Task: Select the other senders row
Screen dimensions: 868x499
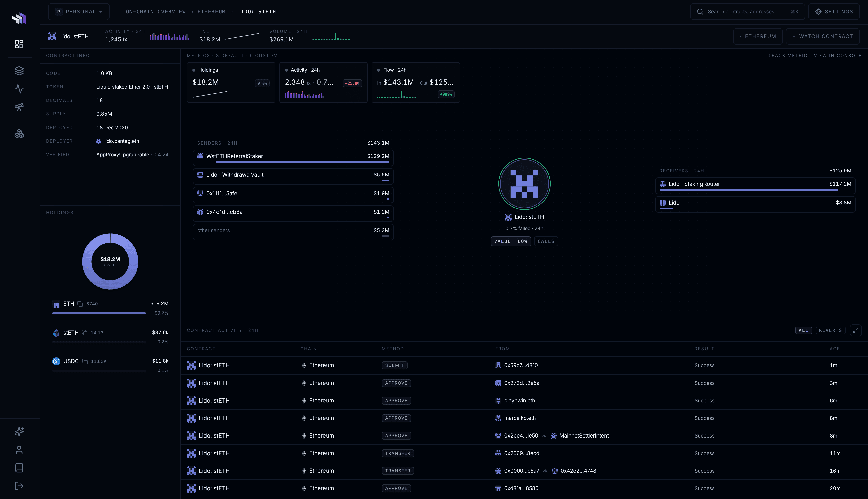Action: click(x=293, y=232)
